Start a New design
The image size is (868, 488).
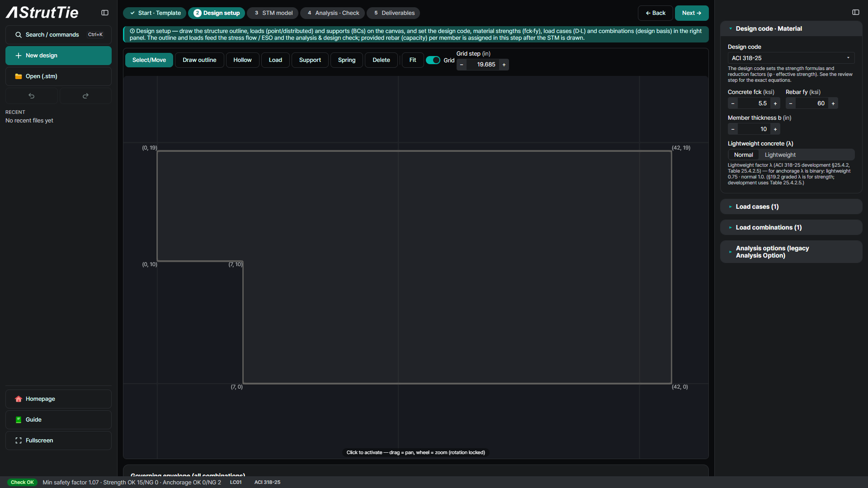[x=58, y=56]
